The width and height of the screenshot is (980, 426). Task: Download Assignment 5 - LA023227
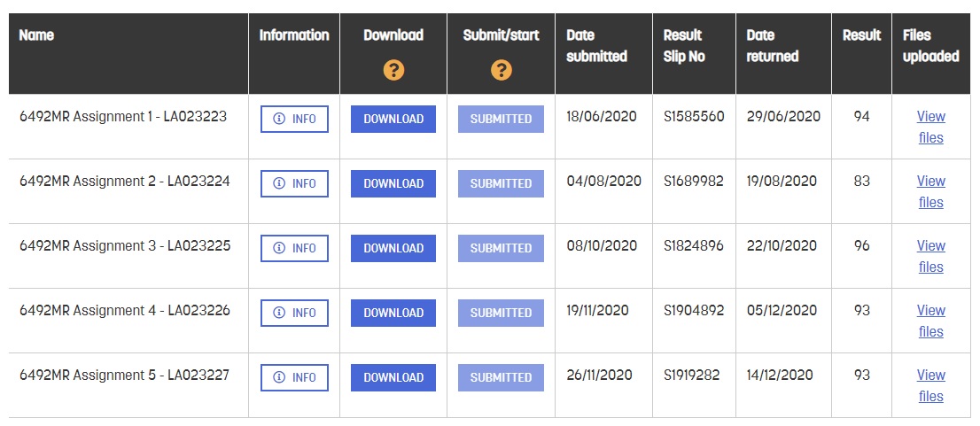[393, 378]
